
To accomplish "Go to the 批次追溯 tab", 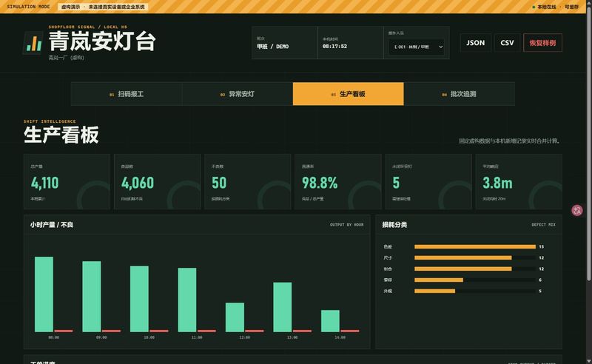I will 459,94.
